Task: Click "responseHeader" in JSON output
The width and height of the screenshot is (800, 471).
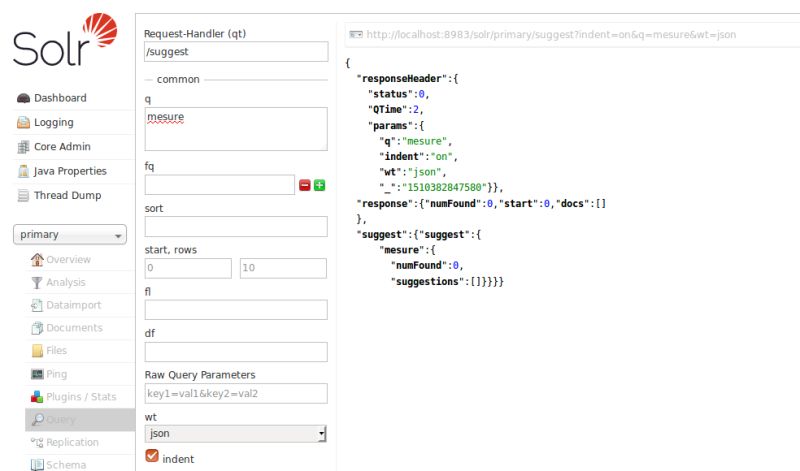Action: pyautogui.click(x=402, y=79)
